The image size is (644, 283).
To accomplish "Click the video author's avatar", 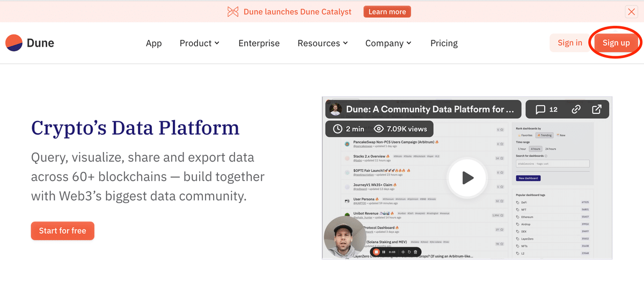I will (336, 109).
